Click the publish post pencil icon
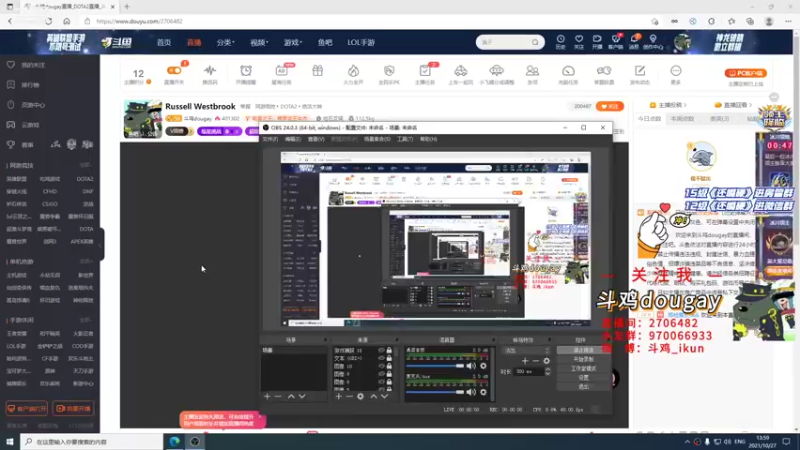The height and width of the screenshot is (450, 800). click(640, 70)
